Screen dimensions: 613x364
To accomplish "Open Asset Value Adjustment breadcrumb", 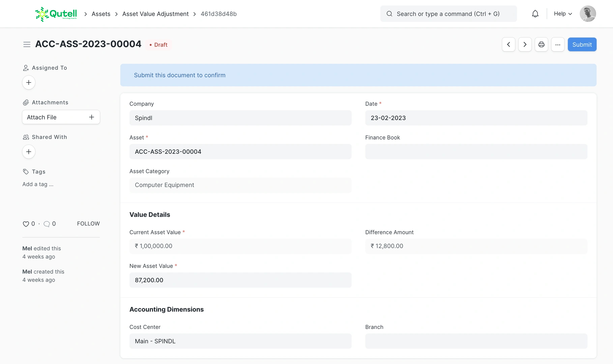I will [x=155, y=14].
